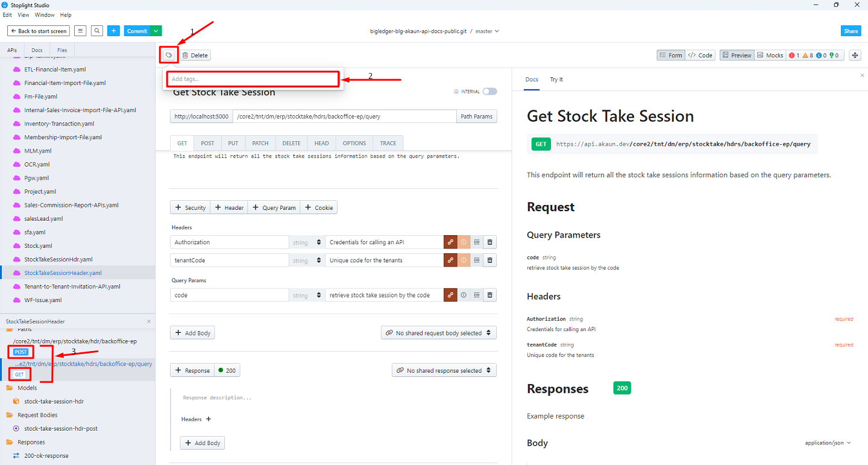Change the Authorization header string type dropdown
868x465 pixels.
click(306, 242)
